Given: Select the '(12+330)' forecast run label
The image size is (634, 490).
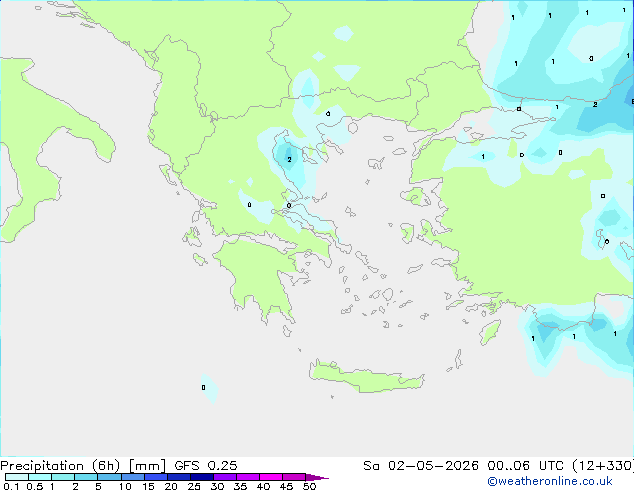Looking at the screenshot, I should tap(603, 466).
